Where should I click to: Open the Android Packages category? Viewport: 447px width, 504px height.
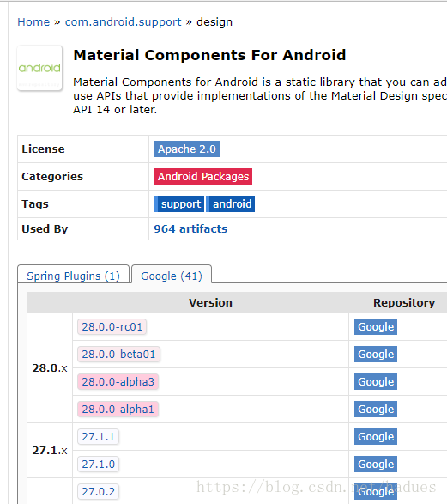[203, 177]
